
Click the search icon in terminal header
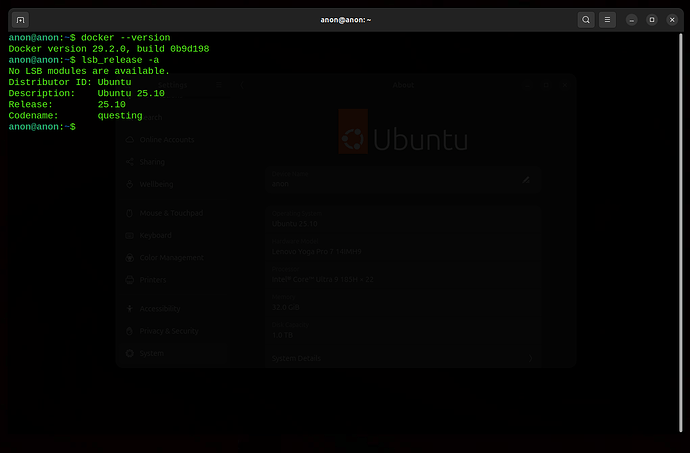(x=586, y=19)
